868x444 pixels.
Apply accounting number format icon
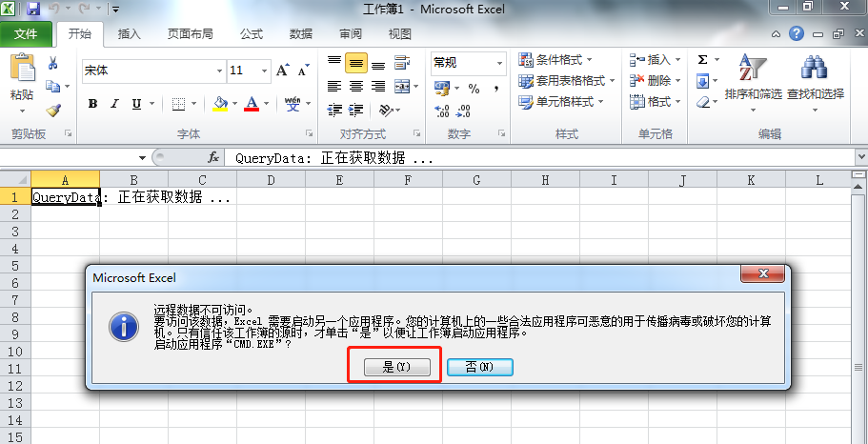(x=442, y=88)
